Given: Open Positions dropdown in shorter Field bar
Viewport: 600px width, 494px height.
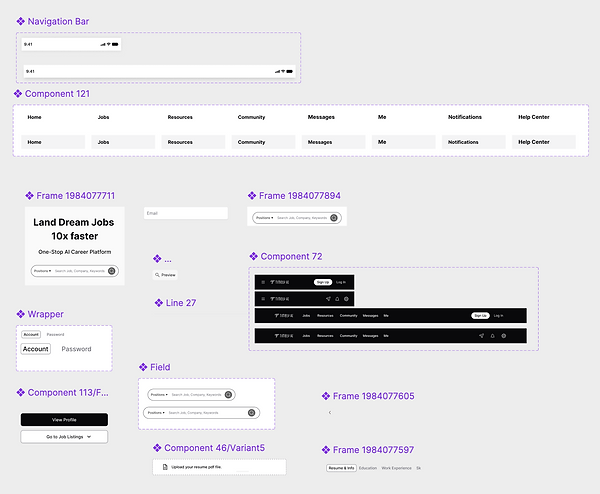Looking at the screenshot, I should tap(159, 395).
